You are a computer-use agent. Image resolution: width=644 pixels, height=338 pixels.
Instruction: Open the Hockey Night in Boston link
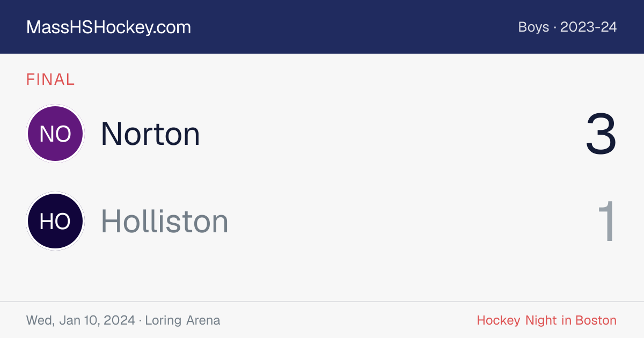(x=547, y=320)
